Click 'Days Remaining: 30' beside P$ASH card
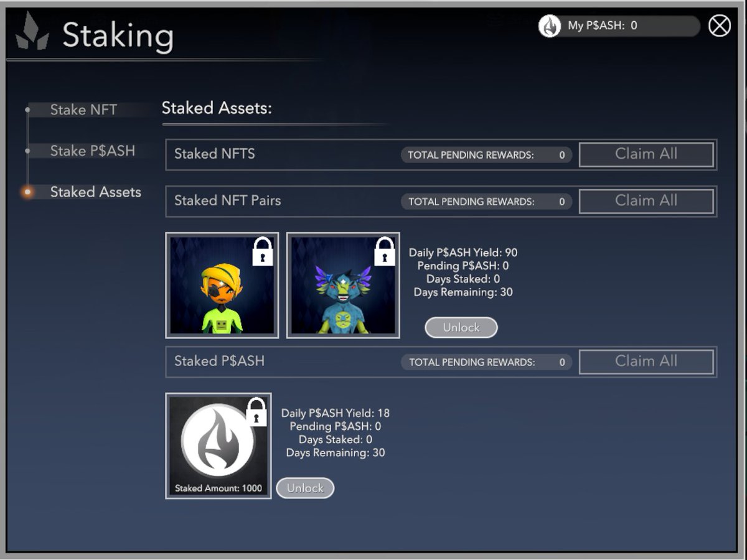Viewport: 747px width, 560px height. [336, 453]
